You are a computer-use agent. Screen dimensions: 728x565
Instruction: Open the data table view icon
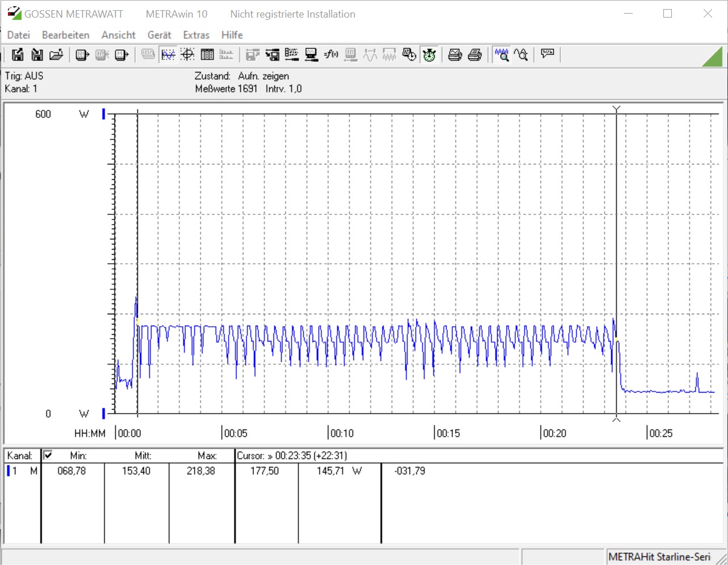(x=208, y=54)
